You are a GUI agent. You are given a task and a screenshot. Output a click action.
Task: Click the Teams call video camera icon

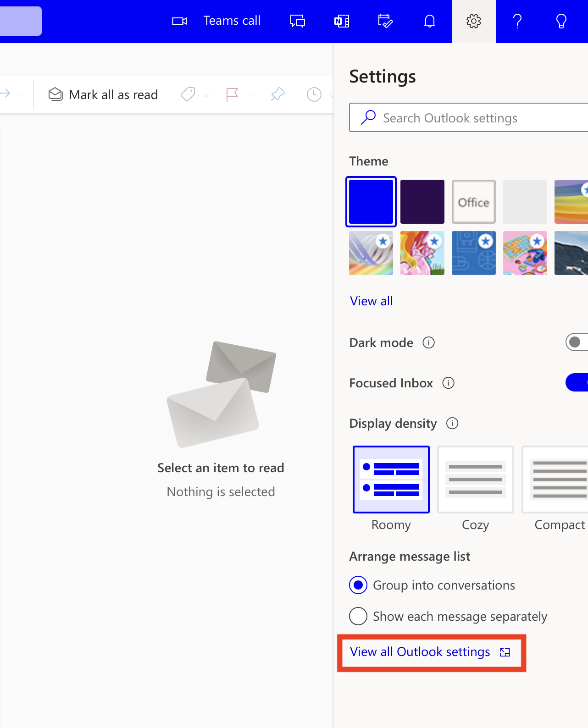(179, 21)
